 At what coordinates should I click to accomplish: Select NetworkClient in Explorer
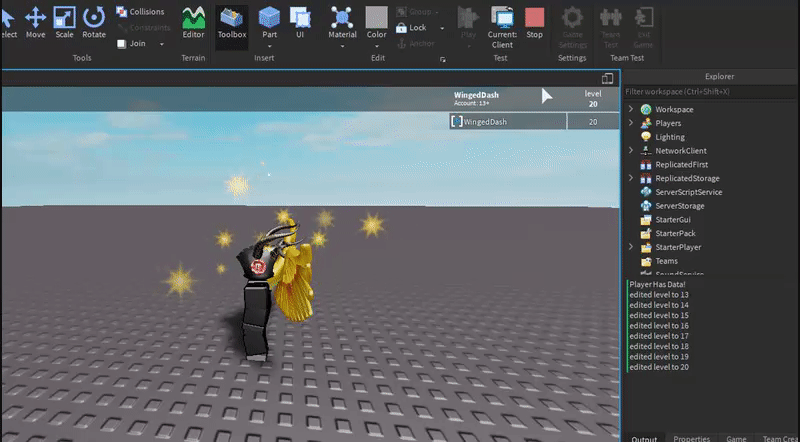pyautogui.click(x=681, y=151)
